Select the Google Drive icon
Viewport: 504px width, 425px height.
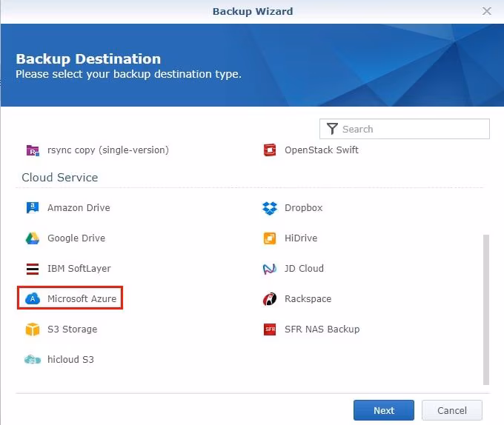pos(32,238)
